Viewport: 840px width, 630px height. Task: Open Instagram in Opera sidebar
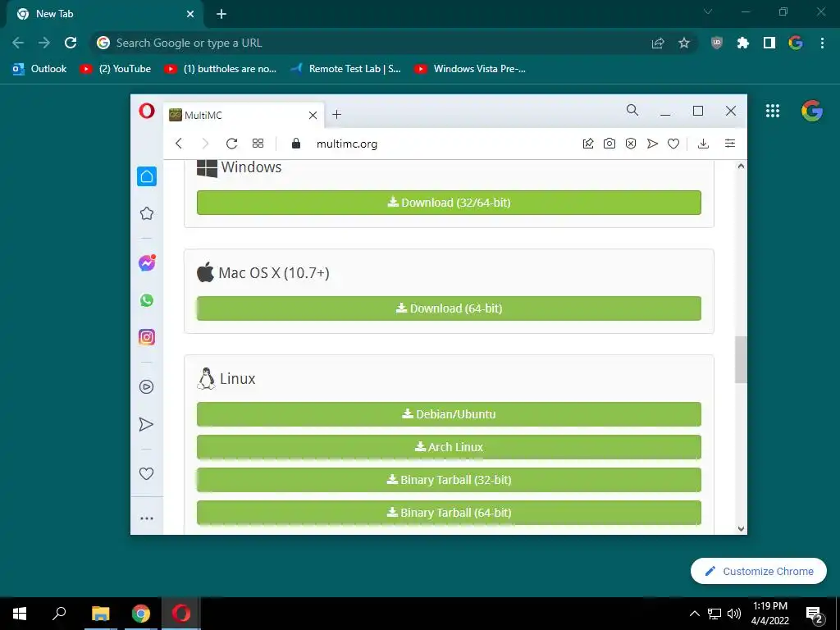[x=146, y=337]
